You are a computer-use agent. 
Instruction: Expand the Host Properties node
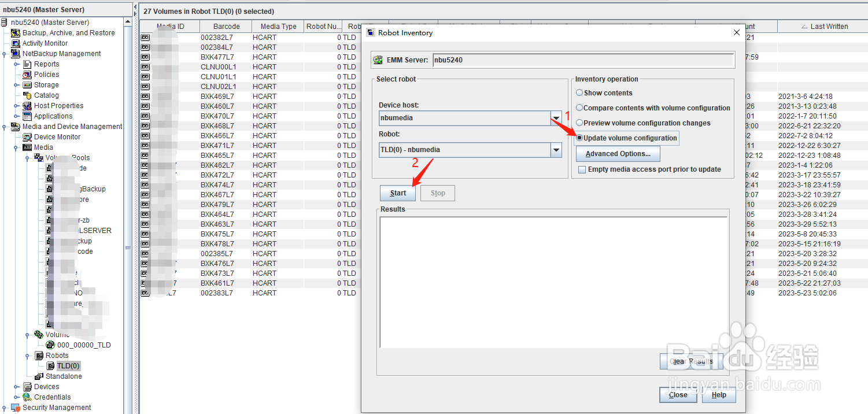pos(16,106)
